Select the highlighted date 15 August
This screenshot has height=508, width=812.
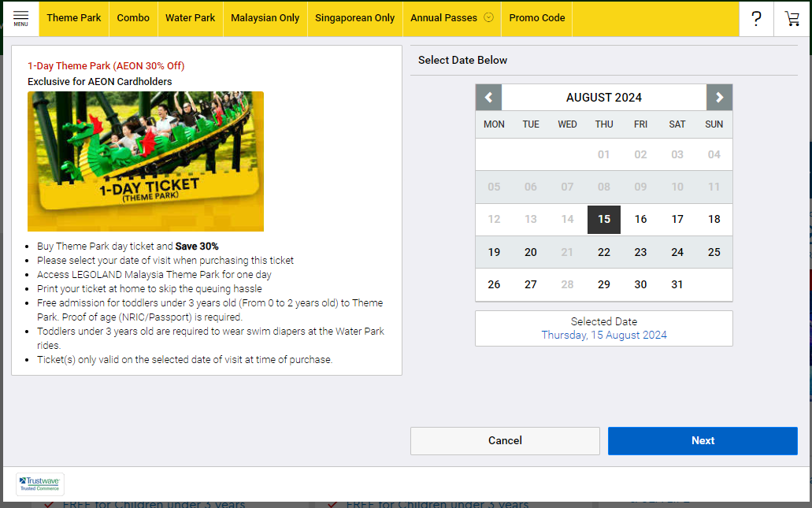(x=604, y=220)
